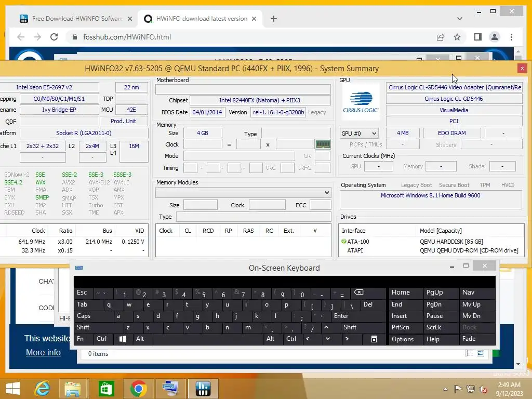Click the Home key on keyboard
This screenshot has height=399, width=532.
(x=405, y=292)
